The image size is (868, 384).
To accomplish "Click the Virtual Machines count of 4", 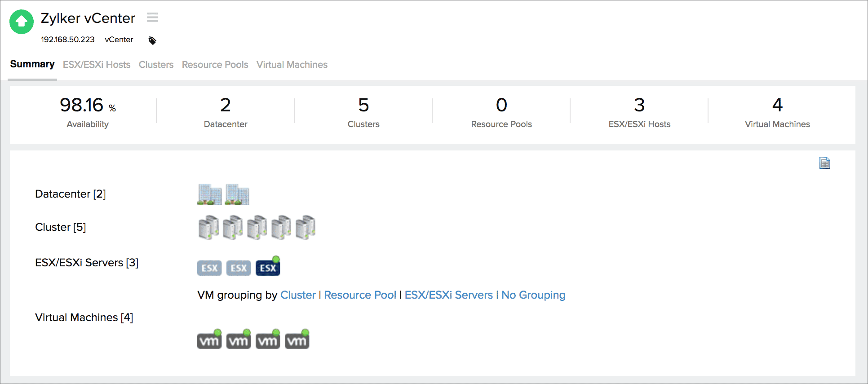I will click(777, 106).
